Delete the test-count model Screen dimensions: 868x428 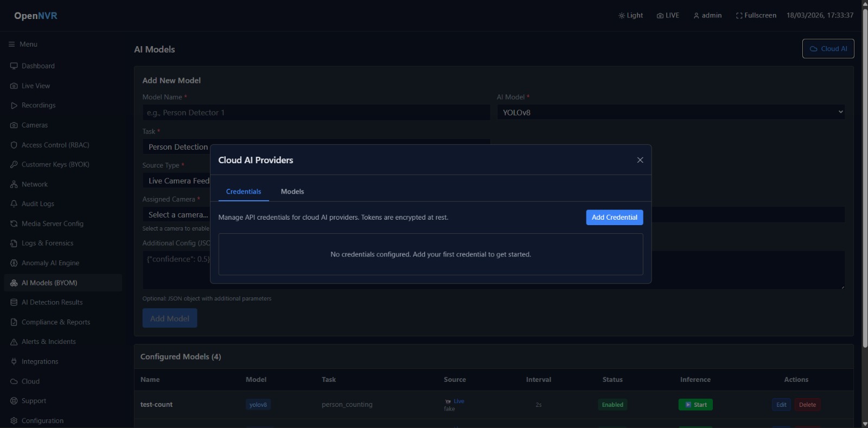807,405
